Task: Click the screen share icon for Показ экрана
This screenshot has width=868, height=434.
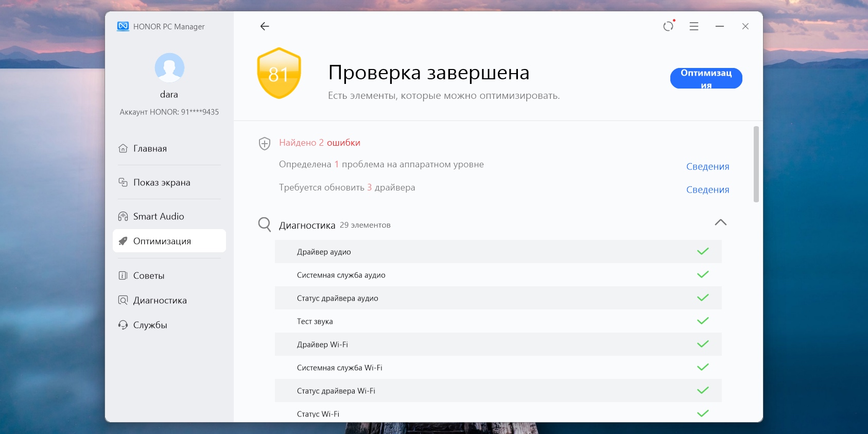Action: click(123, 182)
